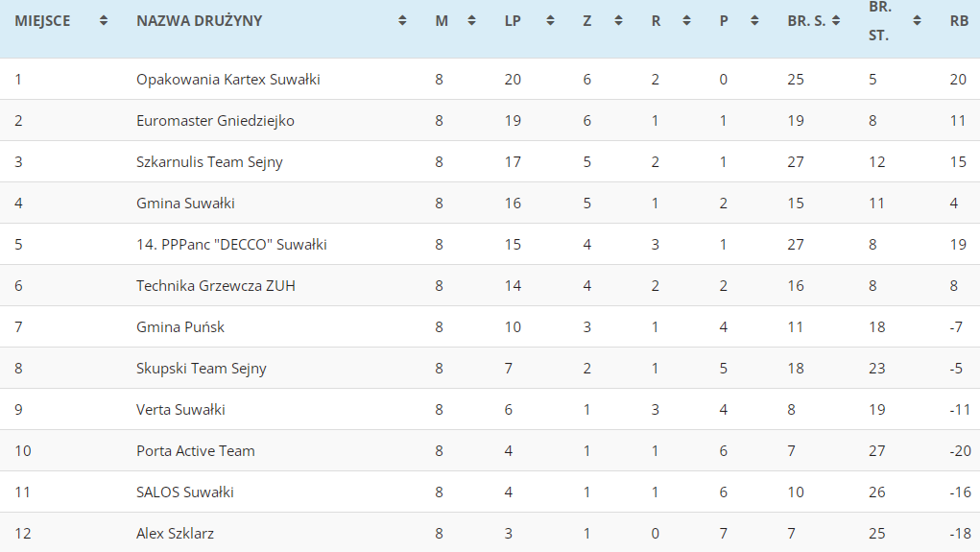The width and height of the screenshot is (980, 552).
Task: Click the Alex Szklarz team name
Action: (x=175, y=534)
